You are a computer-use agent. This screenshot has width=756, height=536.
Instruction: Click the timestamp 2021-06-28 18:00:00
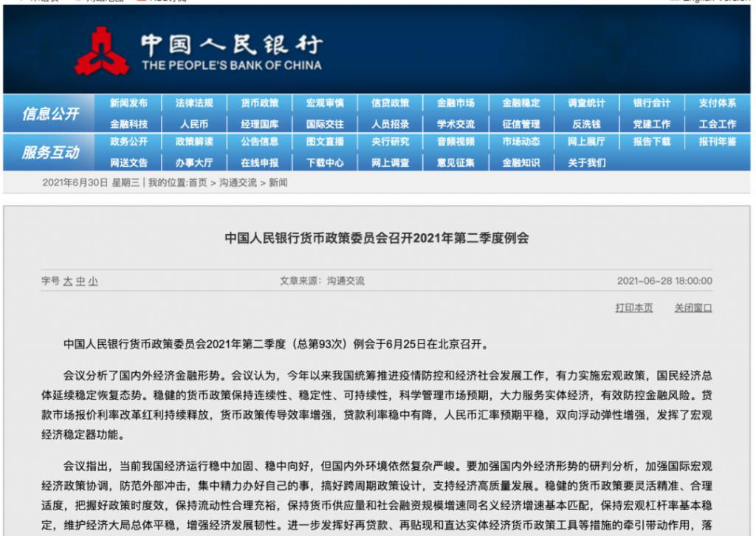664,281
